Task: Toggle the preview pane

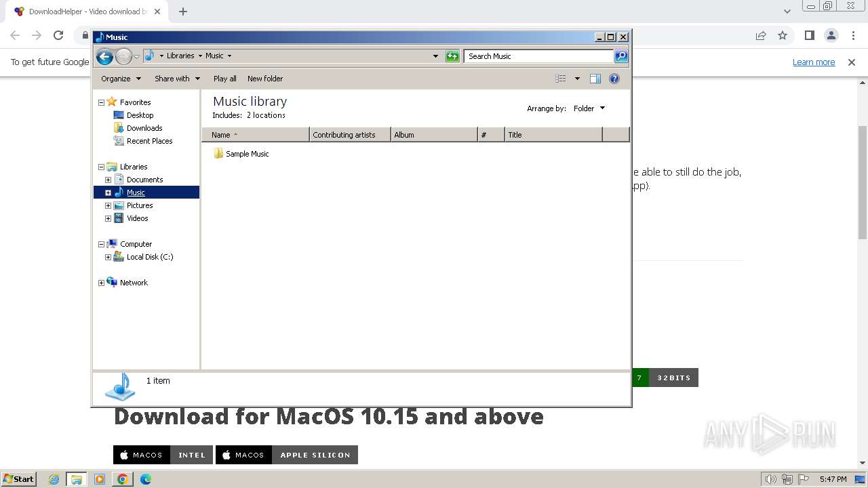Action: [595, 79]
